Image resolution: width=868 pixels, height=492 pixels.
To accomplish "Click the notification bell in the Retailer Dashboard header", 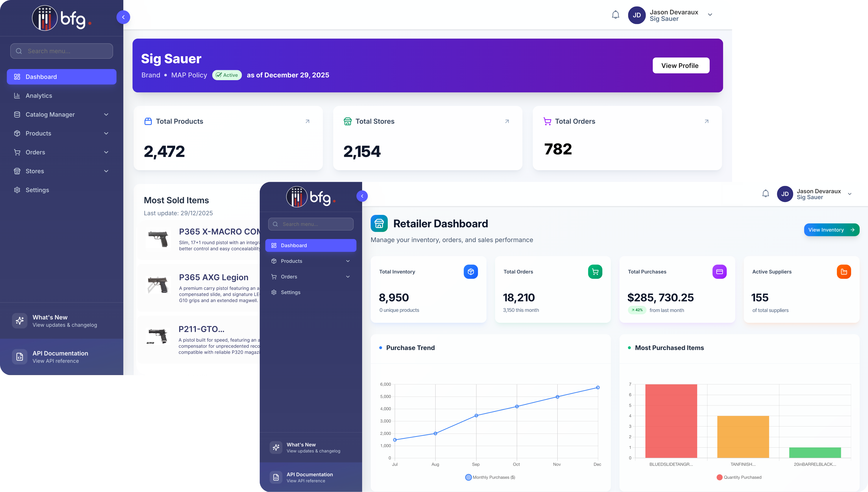I will click(765, 194).
